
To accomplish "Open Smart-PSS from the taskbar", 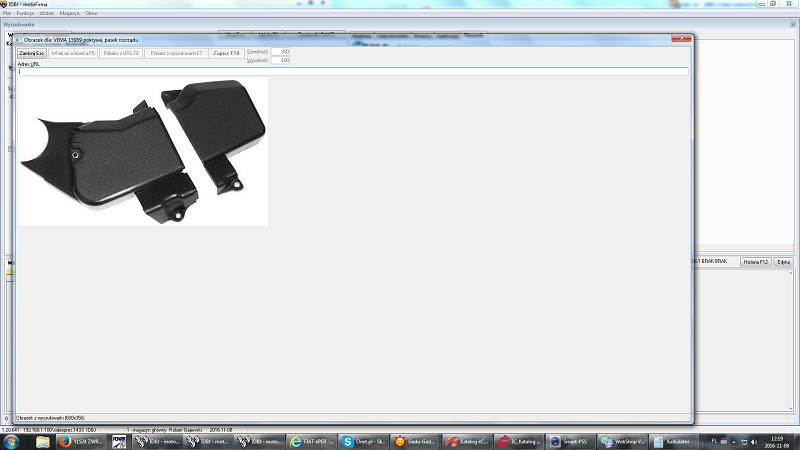I will (x=571, y=442).
